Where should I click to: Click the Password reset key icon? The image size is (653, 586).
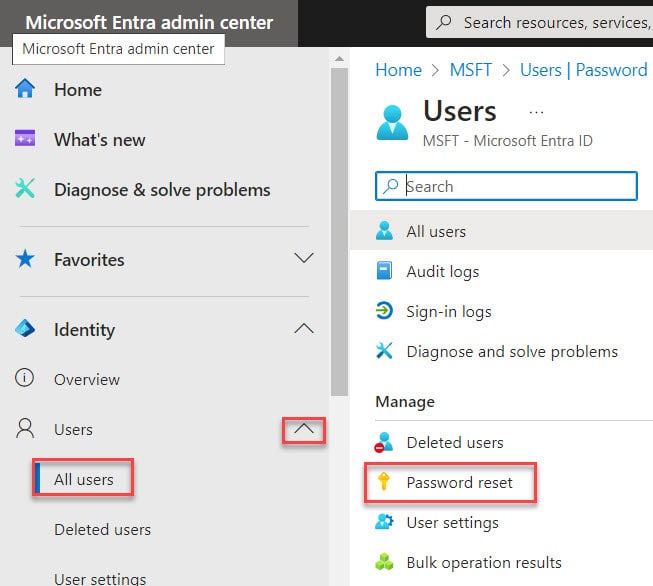(384, 481)
